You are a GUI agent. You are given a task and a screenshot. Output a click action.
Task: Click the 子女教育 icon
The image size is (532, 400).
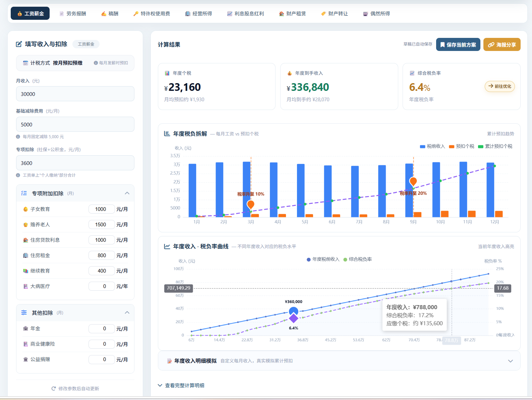(x=25, y=209)
